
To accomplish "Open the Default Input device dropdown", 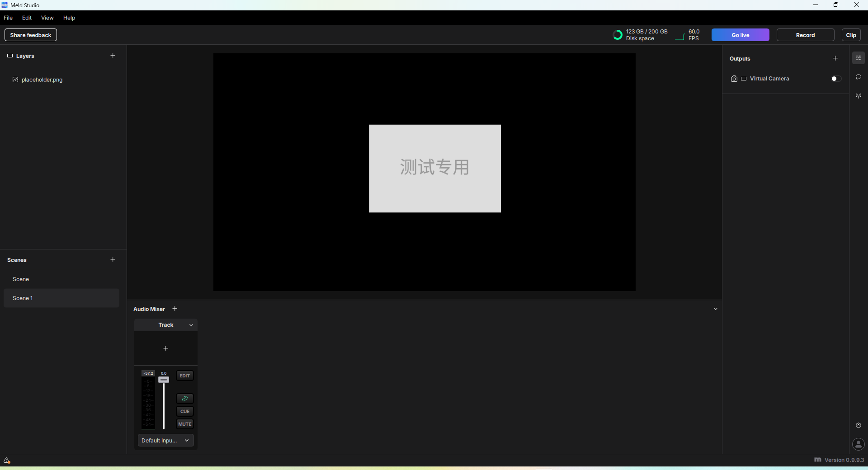I will click(x=165, y=440).
